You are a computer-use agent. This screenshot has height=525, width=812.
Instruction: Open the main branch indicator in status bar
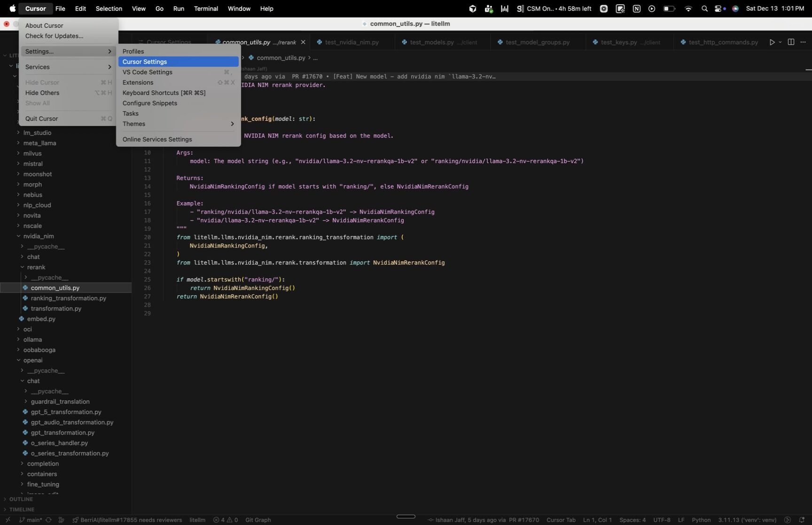pos(31,520)
